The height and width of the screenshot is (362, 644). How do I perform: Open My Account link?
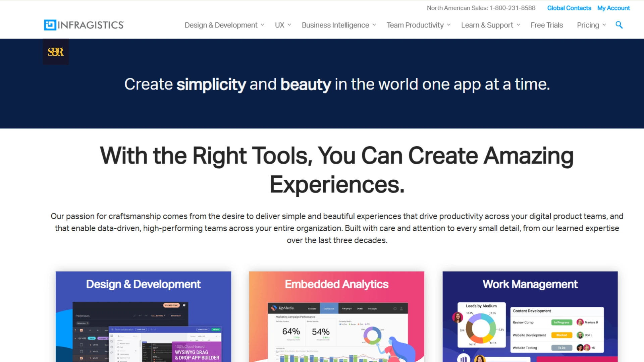tap(613, 8)
